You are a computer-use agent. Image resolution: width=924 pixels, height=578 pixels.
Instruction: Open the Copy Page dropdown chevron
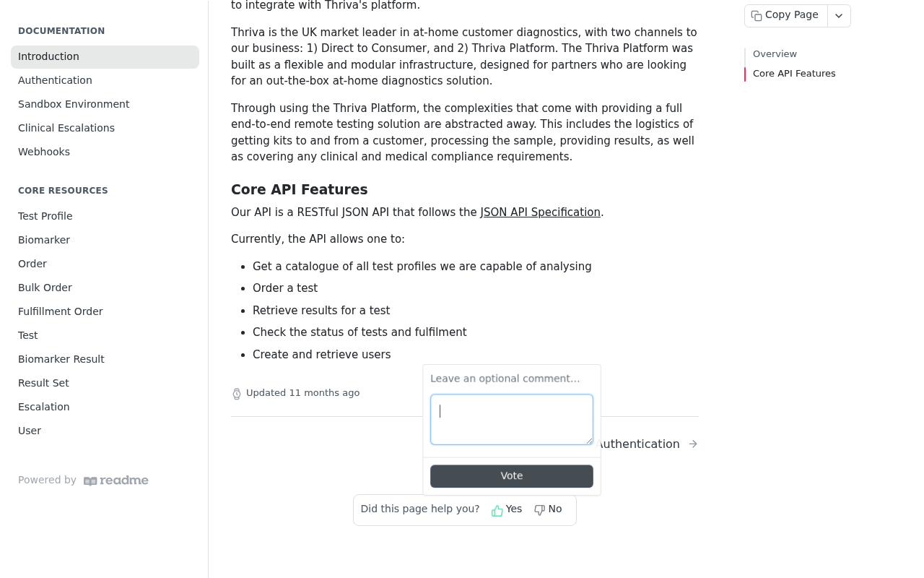pos(839,16)
